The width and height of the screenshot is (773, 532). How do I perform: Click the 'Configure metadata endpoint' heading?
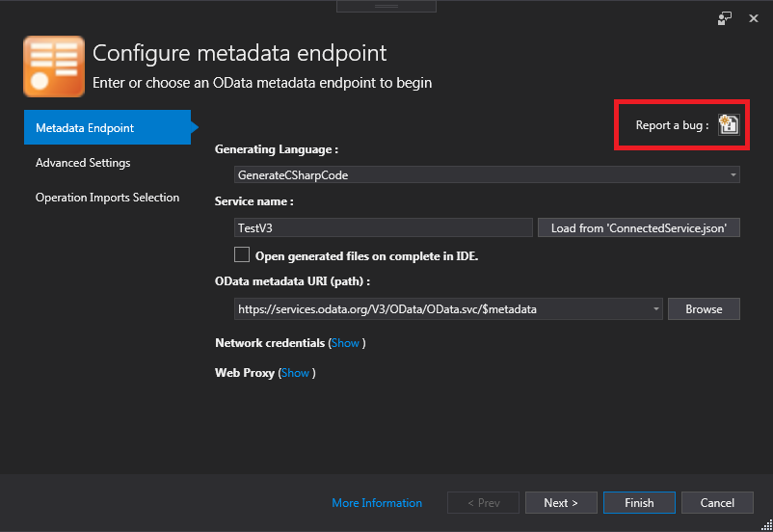pos(240,53)
